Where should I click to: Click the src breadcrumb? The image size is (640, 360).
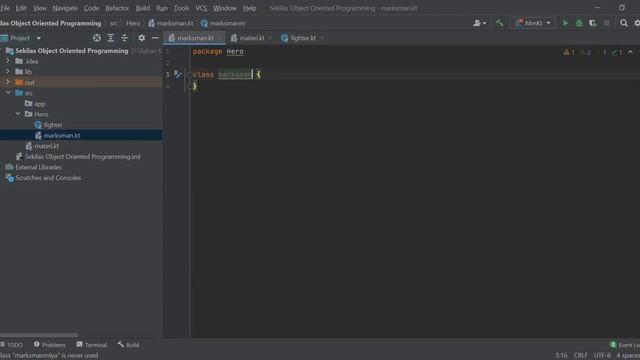tap(113, 23)
